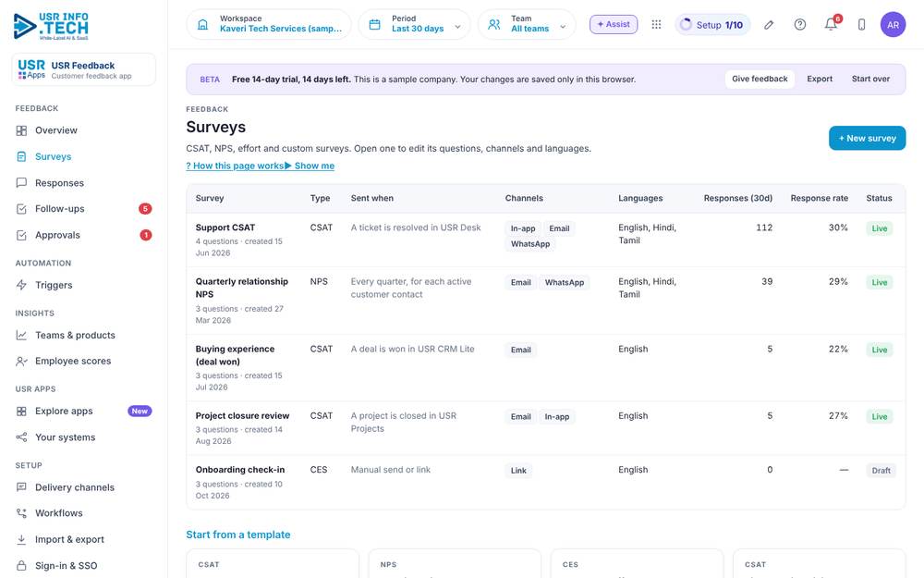Screen dimensions: 924x578
Task: Click the Responses chat bubble icon
Action: [21, 183]
